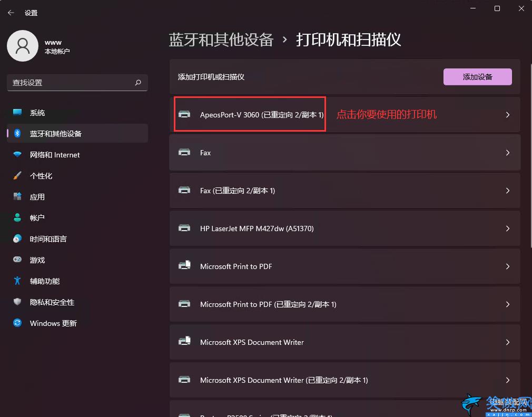The width and height of the screenshot is (532, 417).
Task: Expand Microsoft XPS Document Writer chevron
Action: tap(508, 342)
